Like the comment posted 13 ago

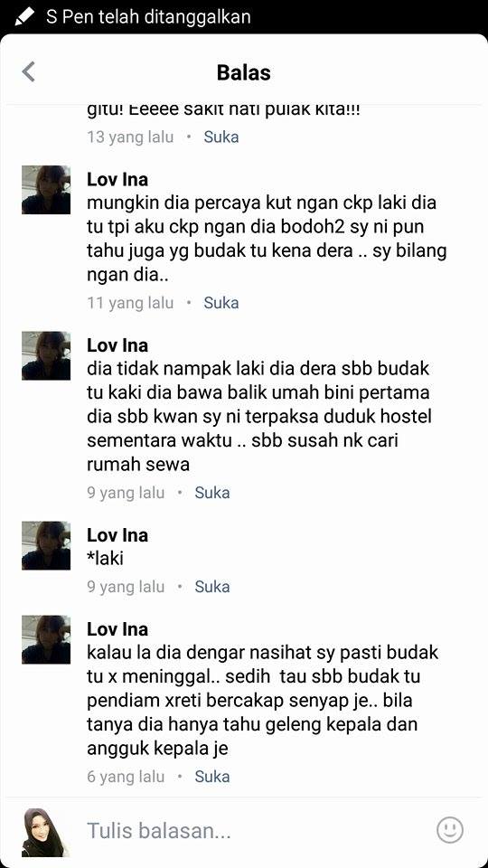point(221,137)
